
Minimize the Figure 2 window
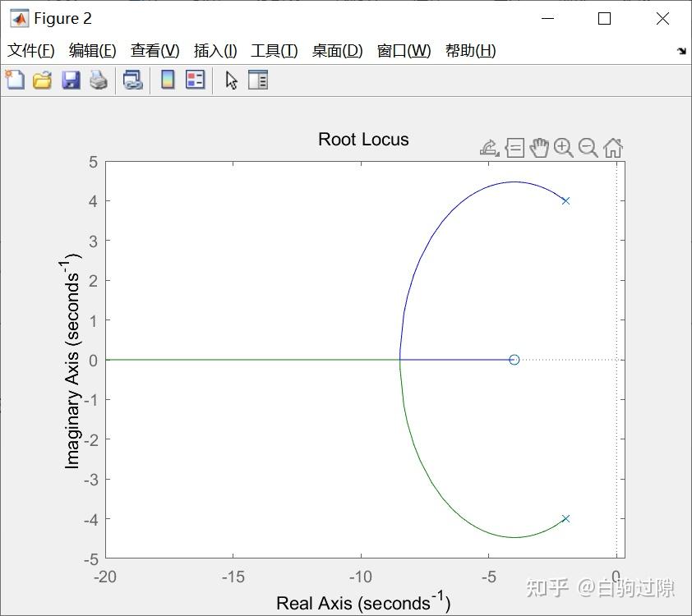(547, 19)
